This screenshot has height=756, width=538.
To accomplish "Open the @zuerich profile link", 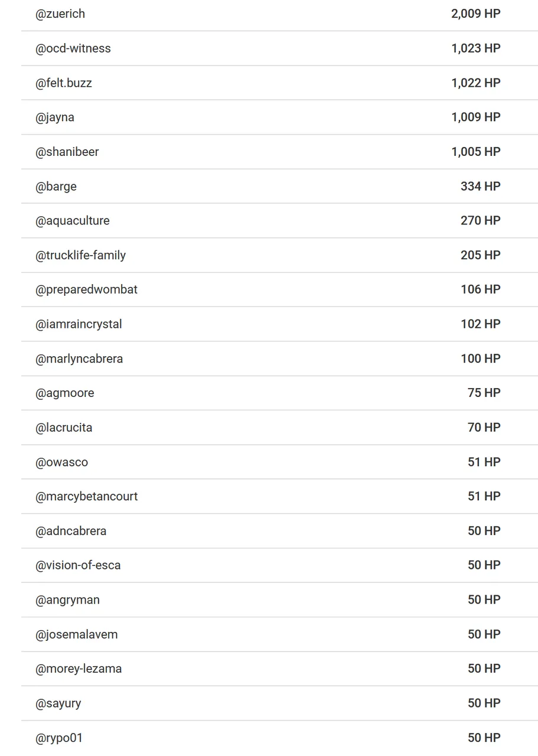I will 60,14.
